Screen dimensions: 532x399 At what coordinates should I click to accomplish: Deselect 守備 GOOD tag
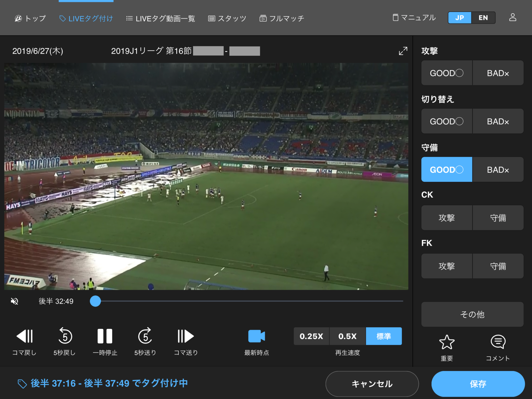pos(447,169)
